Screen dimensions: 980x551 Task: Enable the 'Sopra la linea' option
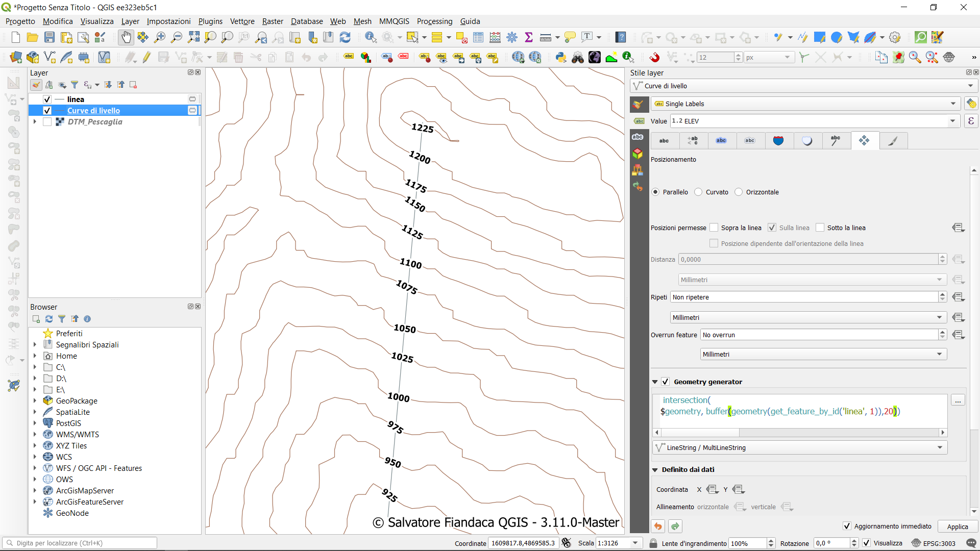[714, 228]
